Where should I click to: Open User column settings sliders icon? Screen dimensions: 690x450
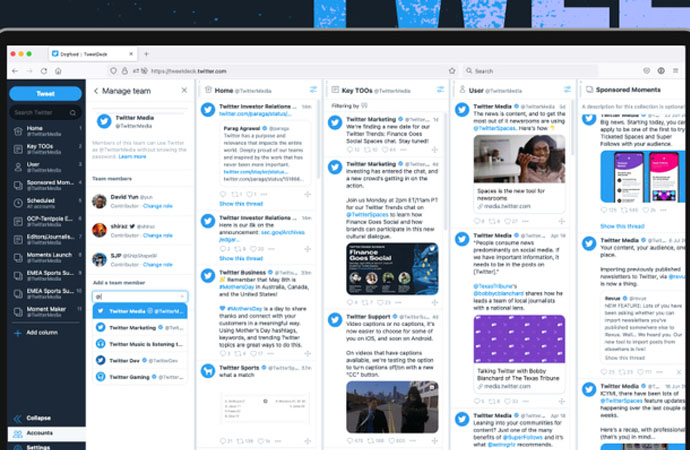pos(567,90)
